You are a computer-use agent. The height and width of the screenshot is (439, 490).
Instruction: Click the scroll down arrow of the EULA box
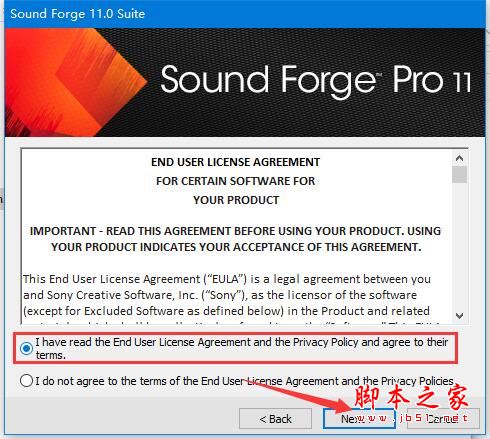tap(460, 315)
